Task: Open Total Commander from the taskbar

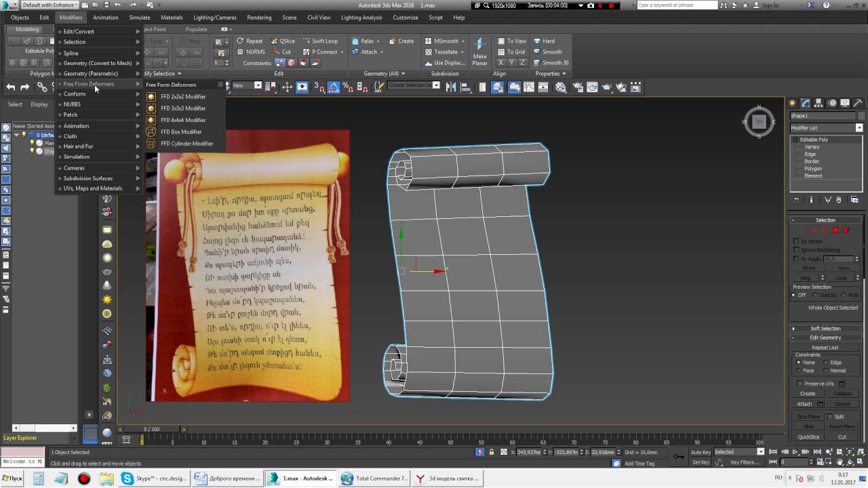Action: point(375,479)
